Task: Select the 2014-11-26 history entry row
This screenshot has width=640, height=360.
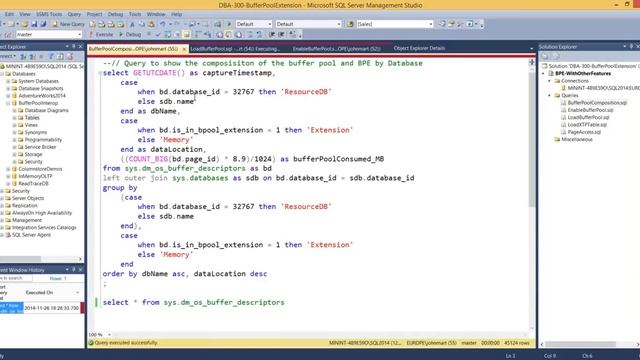Action: click(42, 308)
